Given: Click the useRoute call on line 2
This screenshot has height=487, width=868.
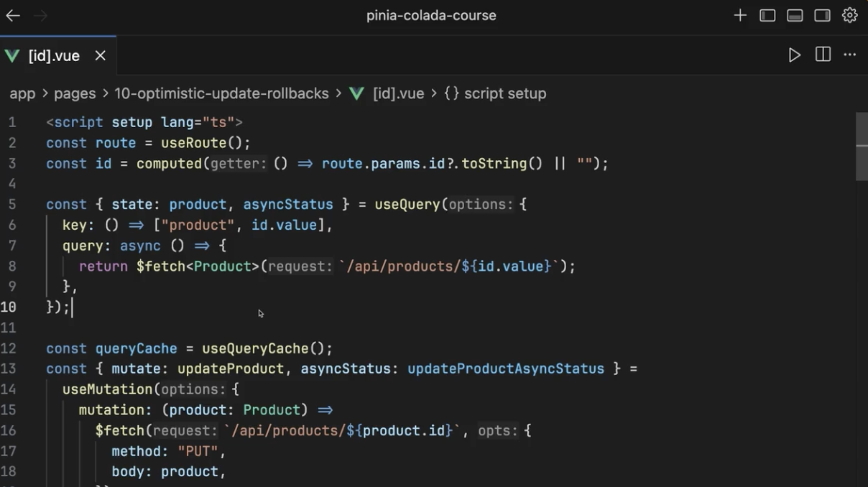Looking at the screenshot, I should [x=194, y=143].
